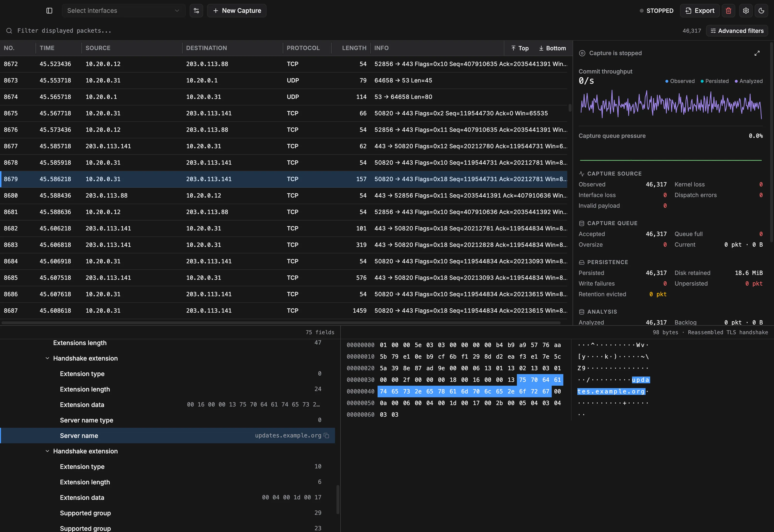Jump to Bottom of packet list
Image resolution: width=774 pixels, height=532 pixels.
552,48
